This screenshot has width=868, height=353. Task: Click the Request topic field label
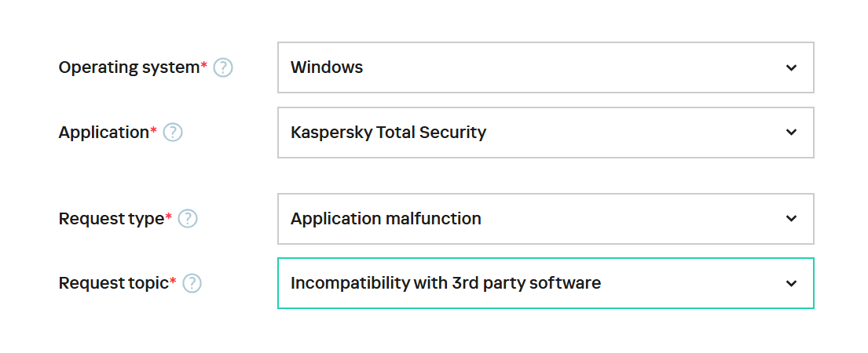tap(113, 283)
